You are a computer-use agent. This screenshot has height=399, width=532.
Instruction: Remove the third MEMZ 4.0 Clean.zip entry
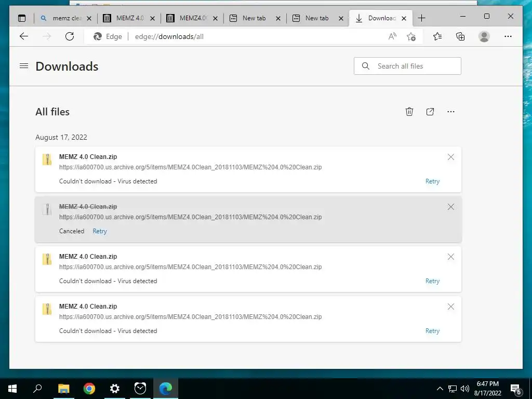450,257
